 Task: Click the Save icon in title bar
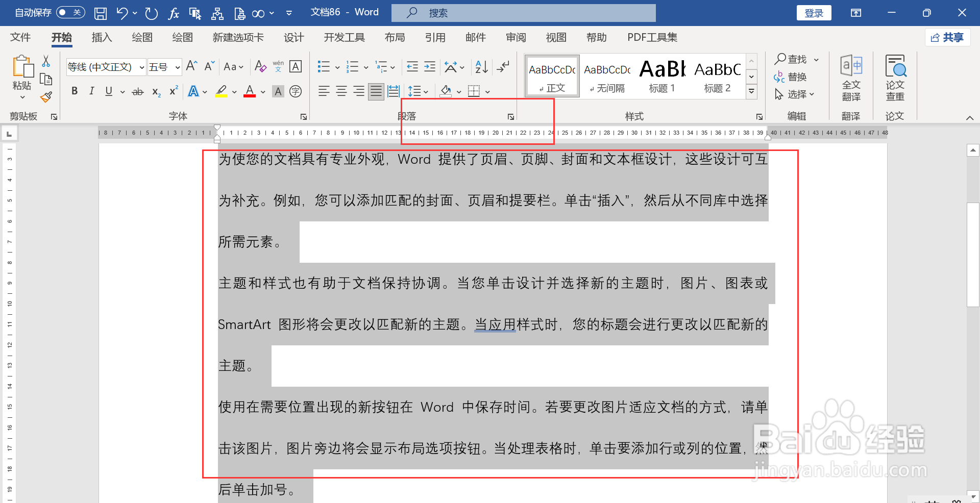101,13
